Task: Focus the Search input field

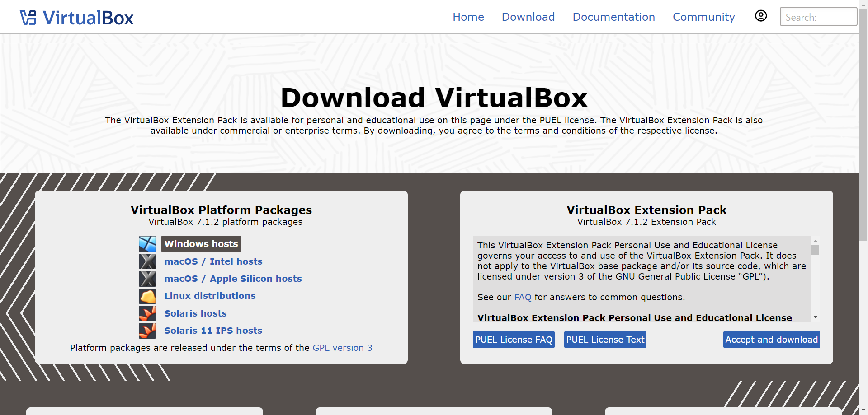Action: 818,17
